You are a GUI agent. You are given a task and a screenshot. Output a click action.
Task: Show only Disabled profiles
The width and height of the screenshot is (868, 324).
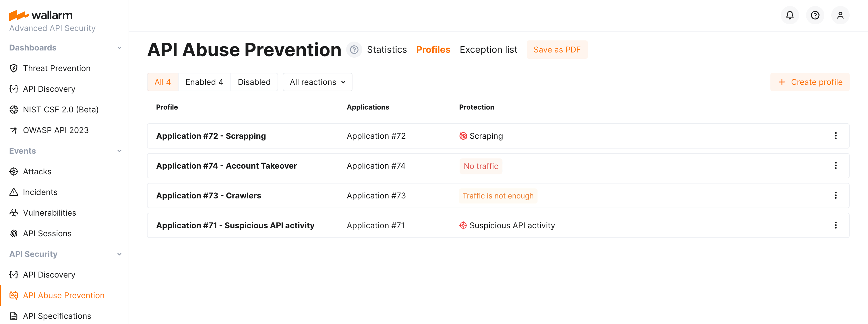(x=254, y=82)
